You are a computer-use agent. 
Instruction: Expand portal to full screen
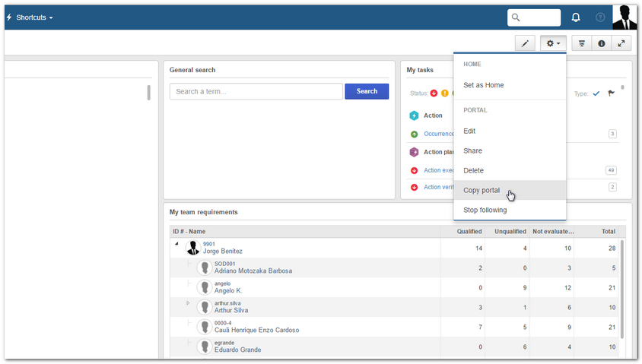[x=621, y=43]
